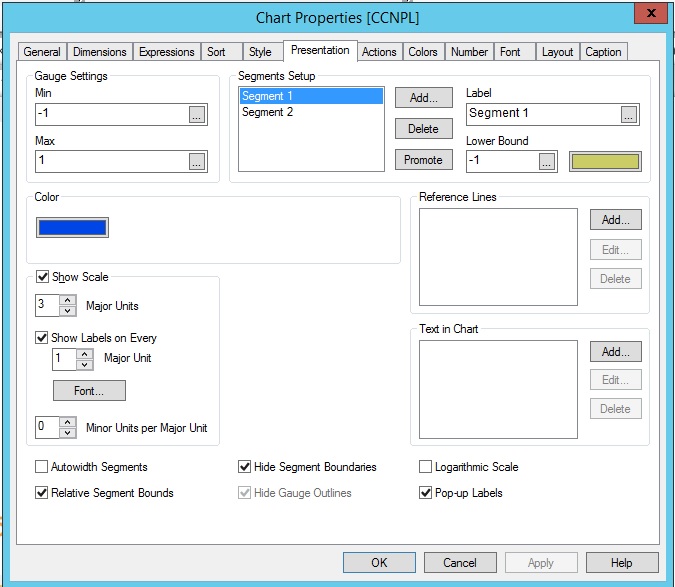Screen dimensions: 675x587
Task: Increase Major Units spinner value
Action: [x=68, y=300]
